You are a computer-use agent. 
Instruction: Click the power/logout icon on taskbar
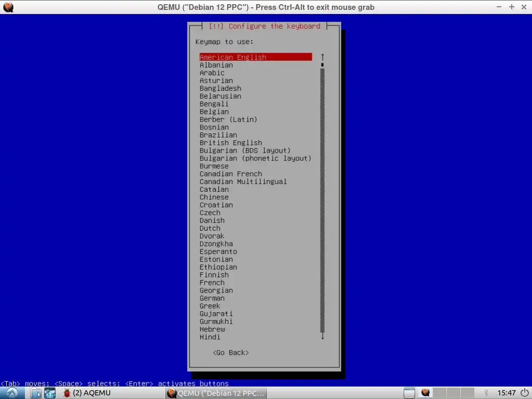(x=525, y=393)
